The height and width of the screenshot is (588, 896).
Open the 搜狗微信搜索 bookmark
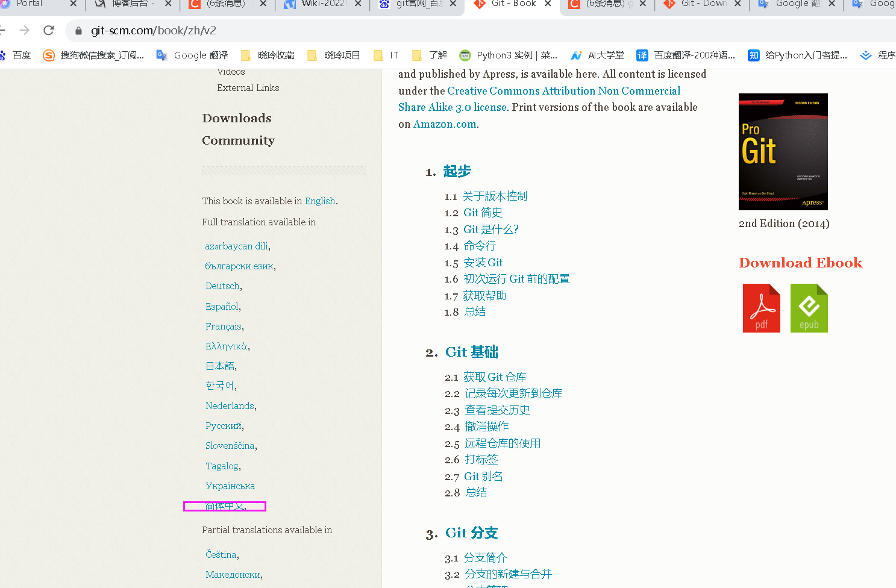93,55
